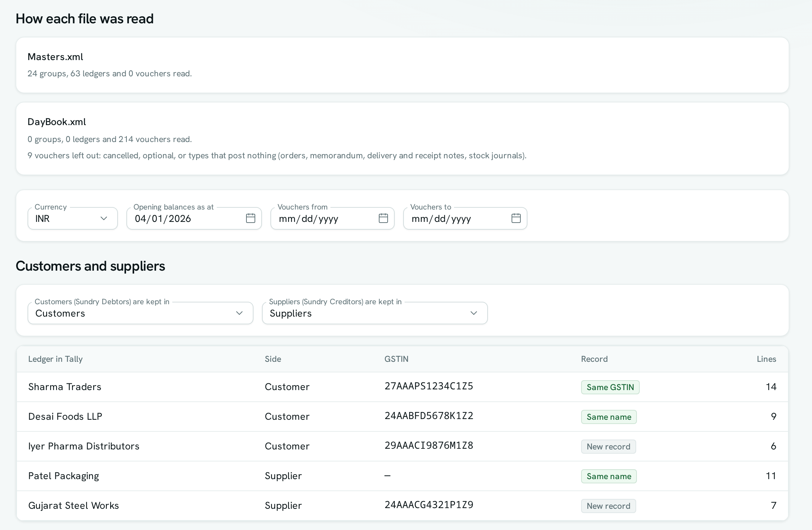Click the GSTIN column header
The height and width of the screenshot is (530, 812).
[x=396, y=359]
